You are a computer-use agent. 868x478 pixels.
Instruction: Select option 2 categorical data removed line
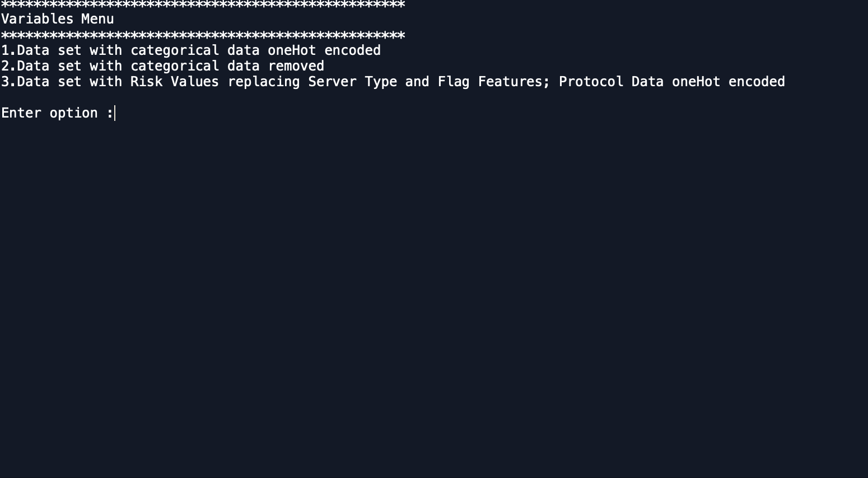tap(162, 66)
